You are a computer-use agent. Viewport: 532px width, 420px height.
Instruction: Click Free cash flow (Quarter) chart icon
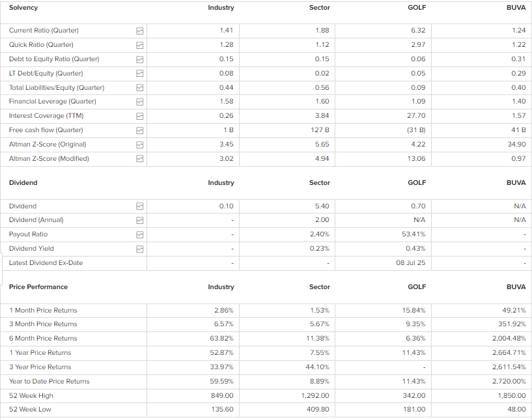139,130
